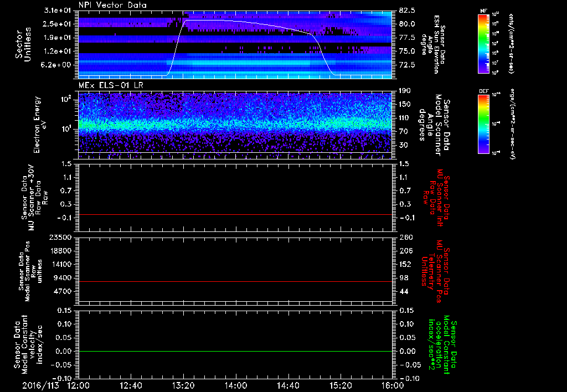Click the 72.5 elevation tick value
567x392 pixels.
(407, 65)
